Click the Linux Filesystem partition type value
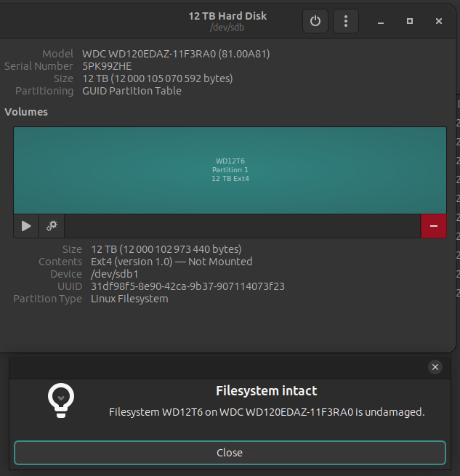460x476 pixels. [129, 299]
